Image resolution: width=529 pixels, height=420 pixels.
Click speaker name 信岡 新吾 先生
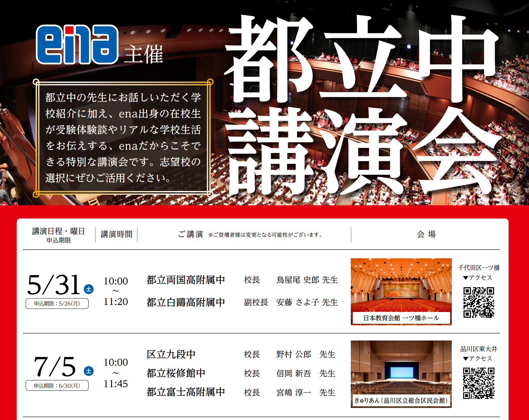coord(306,373)
